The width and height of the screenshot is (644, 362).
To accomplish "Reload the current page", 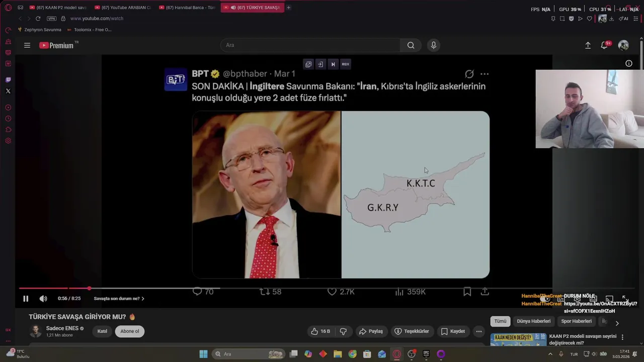I will coord(38,19).
